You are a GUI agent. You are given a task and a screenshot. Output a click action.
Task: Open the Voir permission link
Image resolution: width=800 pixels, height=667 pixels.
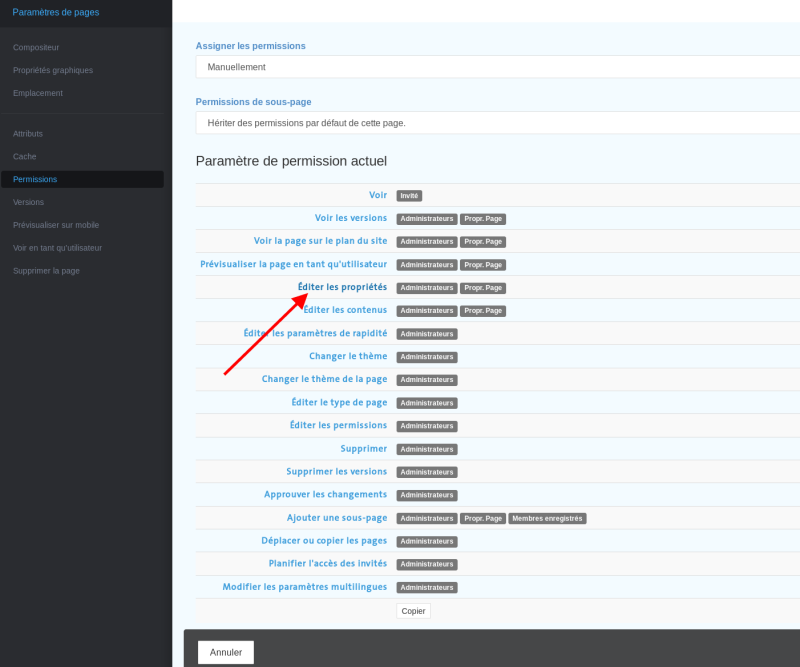click(378, 195)
